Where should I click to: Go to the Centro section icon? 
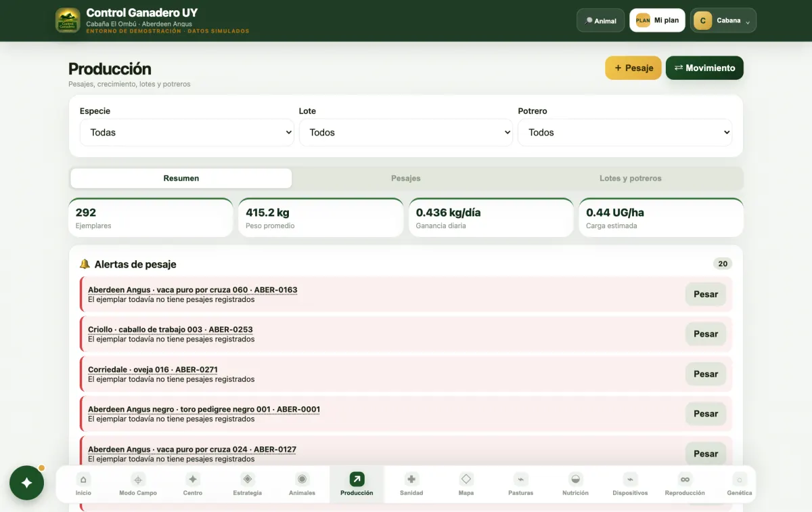click(x=193, y=479)
